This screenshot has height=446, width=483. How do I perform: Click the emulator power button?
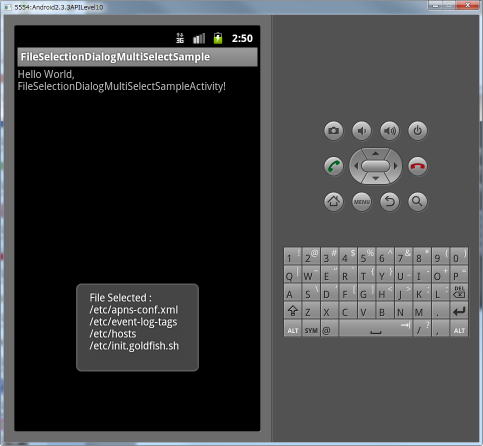tap(417, 130)
